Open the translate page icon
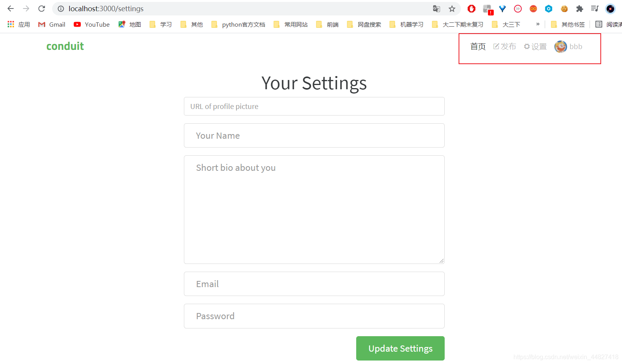622x364 pixels. pos(437,9)
